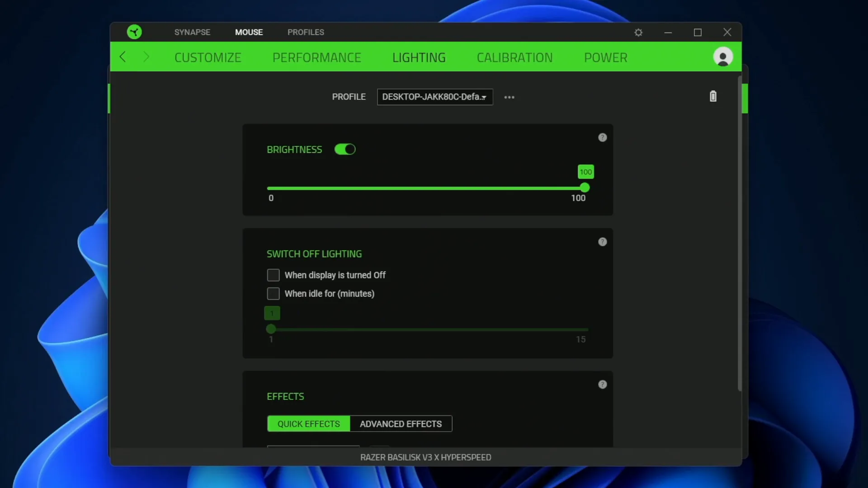Minimize the Razer Synapse window
The image size is (868, 488).
pyautogui.click(x=668, y=33)
